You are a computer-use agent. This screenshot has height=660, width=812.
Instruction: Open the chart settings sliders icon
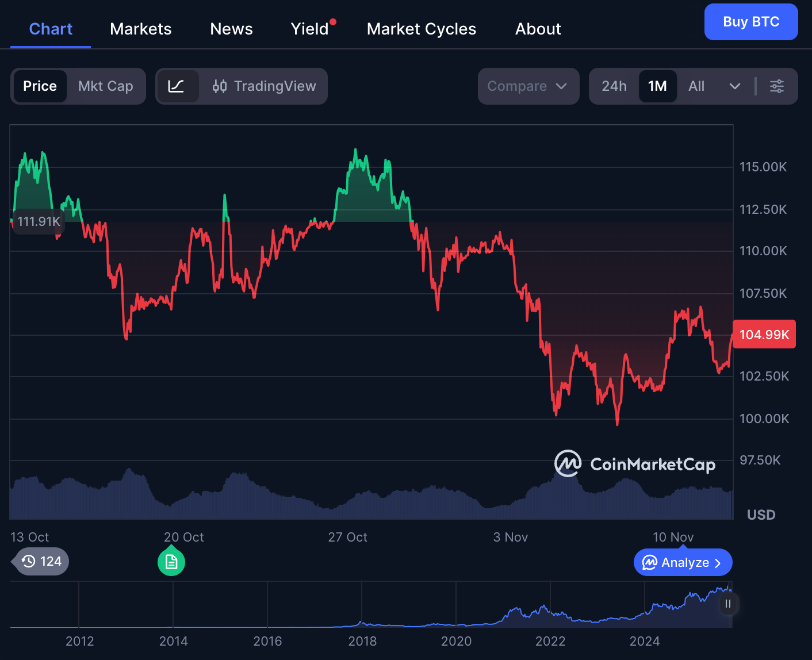[777, 86]
